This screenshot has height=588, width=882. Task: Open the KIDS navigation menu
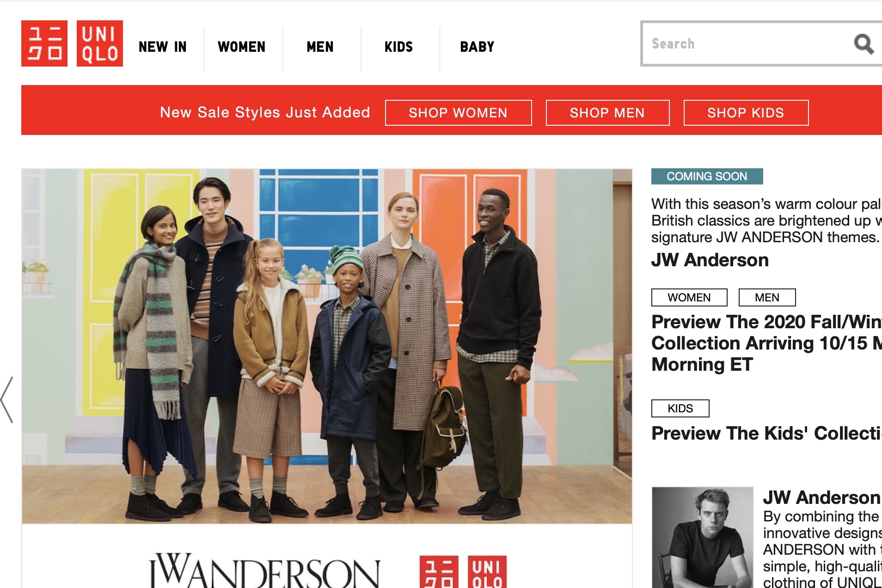pyautogui.click(x=398, y=47)
